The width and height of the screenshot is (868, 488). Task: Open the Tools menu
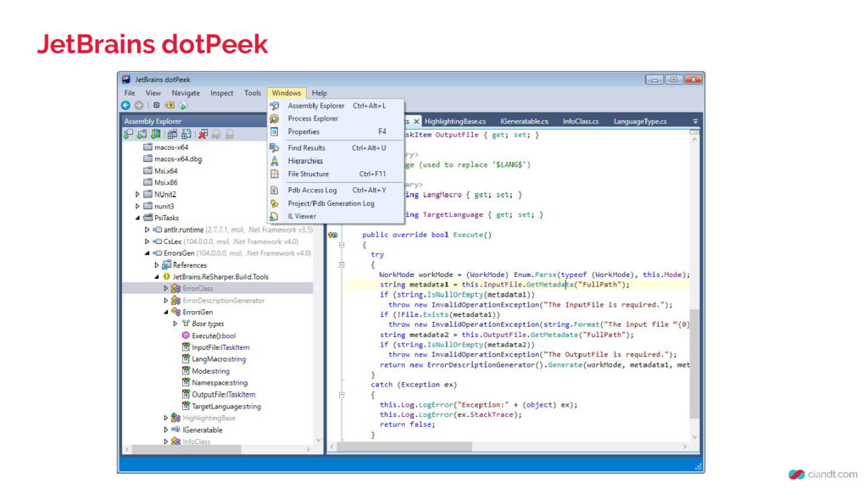253,93
